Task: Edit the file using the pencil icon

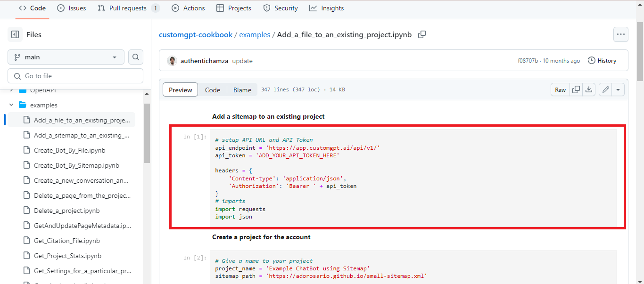Action: click(x=605, y=89)
